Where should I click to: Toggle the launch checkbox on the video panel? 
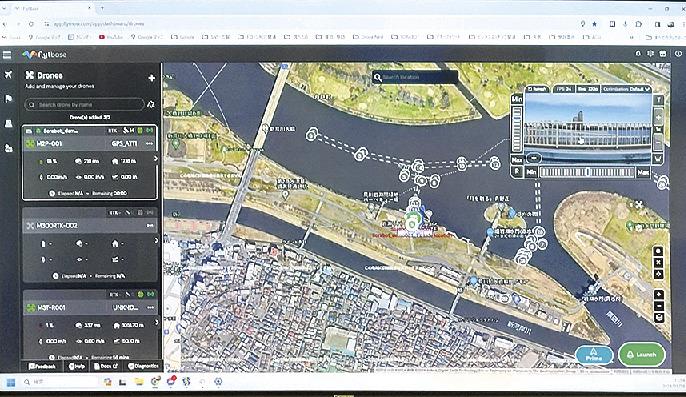(x=538, y=89)
